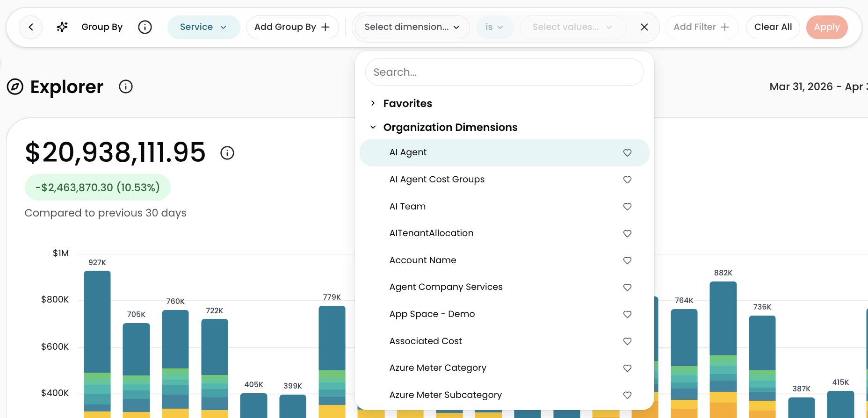Screen dimensions: 868x418
Task: Open the Select dimension dropdown
Action: point(412,27)
